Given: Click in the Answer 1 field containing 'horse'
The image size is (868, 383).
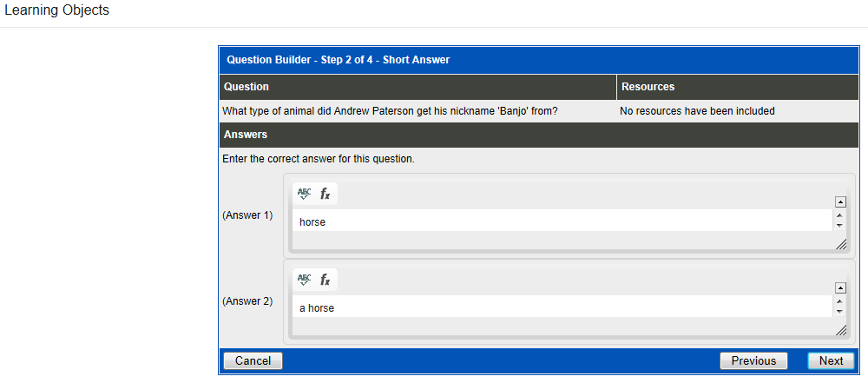Looking at the screenshot, I should 561,221.
